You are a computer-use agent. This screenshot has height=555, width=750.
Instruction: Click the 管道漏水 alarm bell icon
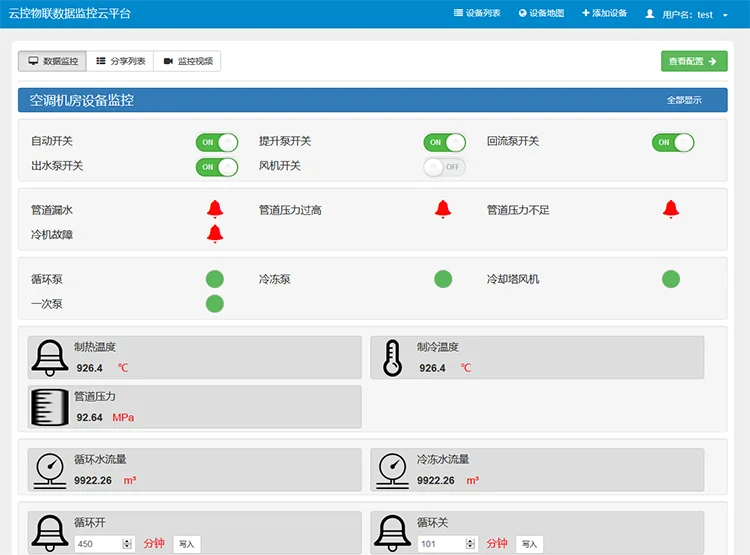pos(215,209)
